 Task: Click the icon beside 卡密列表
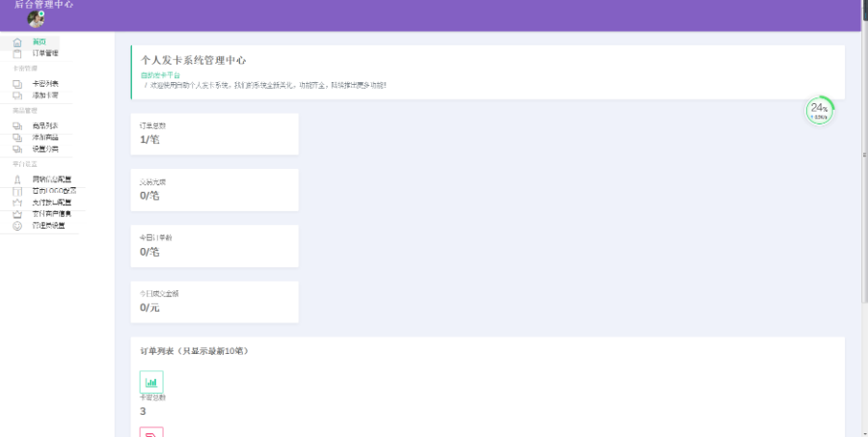coord(17,84)
